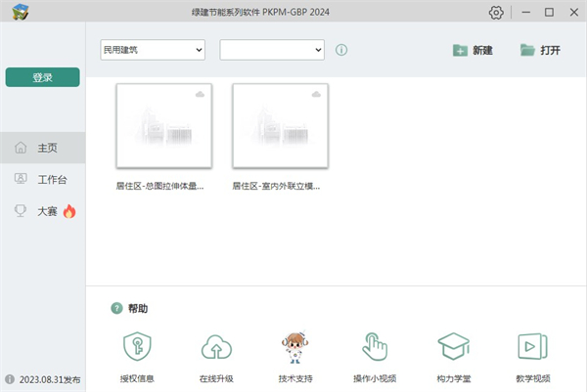
Task: Open 操作小视频 hand pointer icon
Action: (x=375, y=347)
